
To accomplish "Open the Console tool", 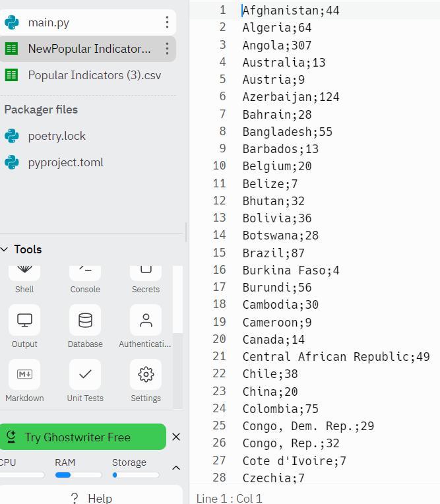I will 85,277.
